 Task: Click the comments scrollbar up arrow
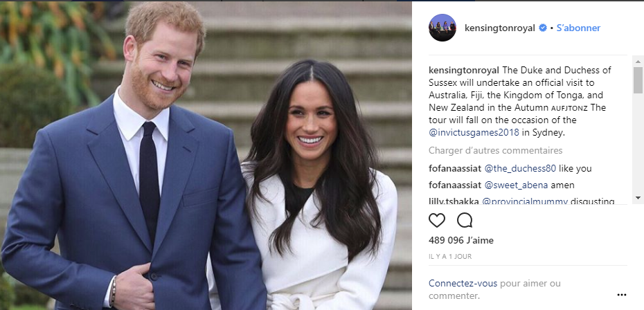coord(638,62)
